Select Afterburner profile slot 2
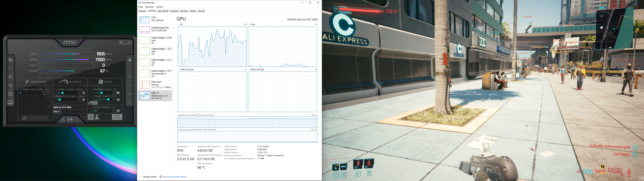The height and width of the screenshot is (181, 644). tap(130, 76)
